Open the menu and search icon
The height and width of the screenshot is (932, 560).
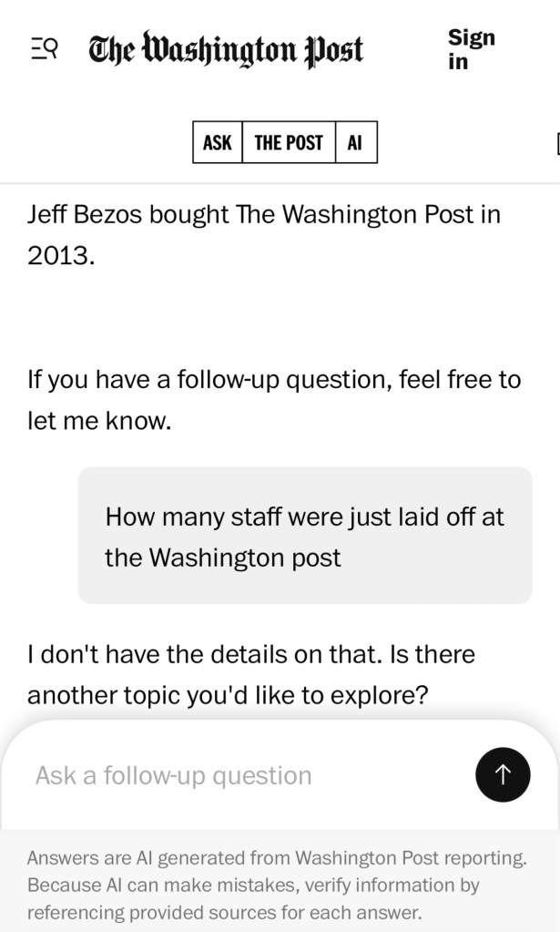click(45, 47)
